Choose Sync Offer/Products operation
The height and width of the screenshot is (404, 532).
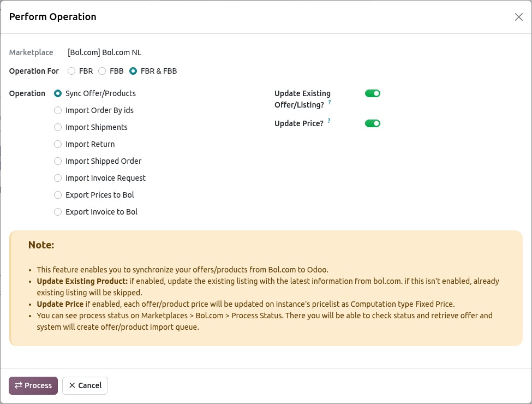tap(58, 93)
